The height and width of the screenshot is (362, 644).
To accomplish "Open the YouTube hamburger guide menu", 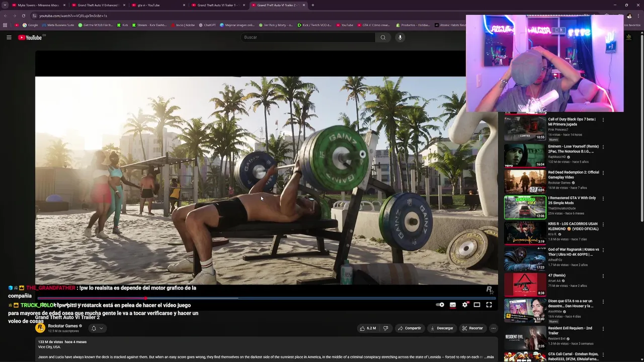I will pyautogui.click(x=9, y=37).
